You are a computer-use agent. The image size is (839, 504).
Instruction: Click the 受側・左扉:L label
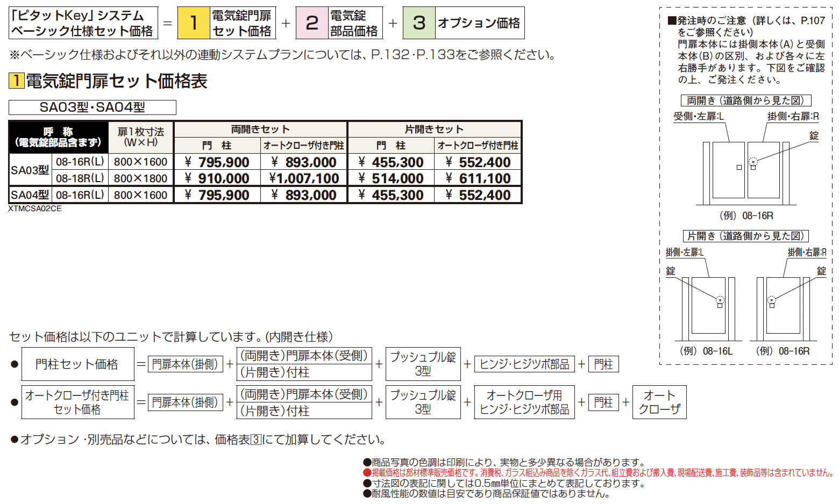[699, 117]
